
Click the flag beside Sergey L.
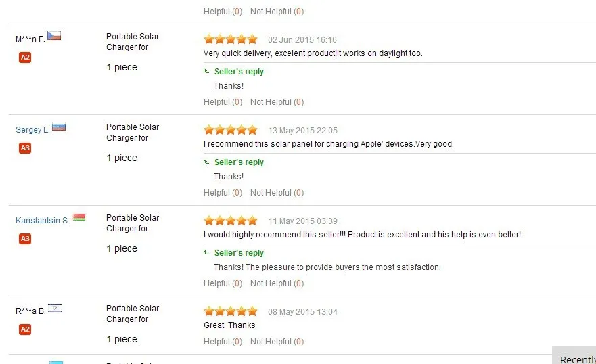coord(59,127)
